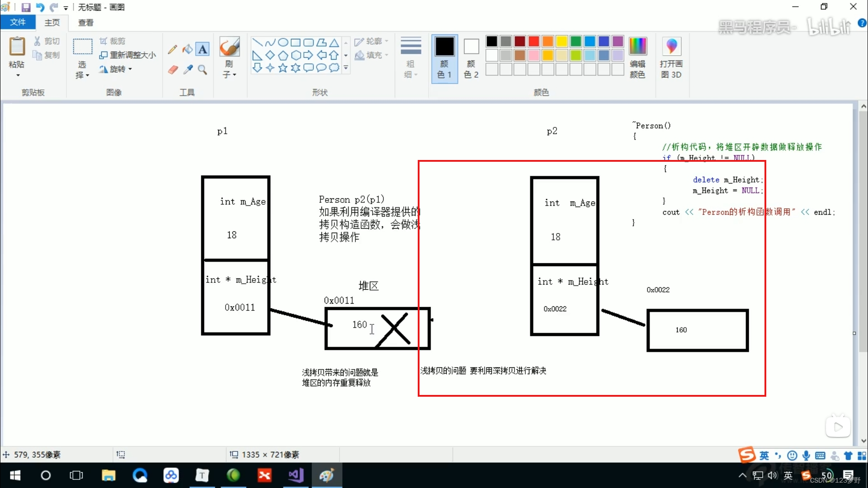The image size is (868, 488).
Task: Switch to the Home (主页) tab
Action: 52,23
